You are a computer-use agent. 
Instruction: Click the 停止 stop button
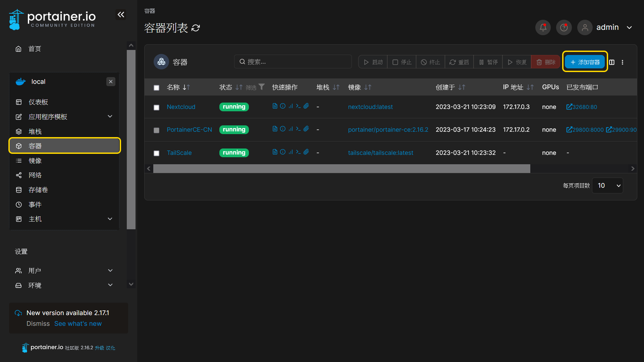pyautogui.click(x=401, y=62)
